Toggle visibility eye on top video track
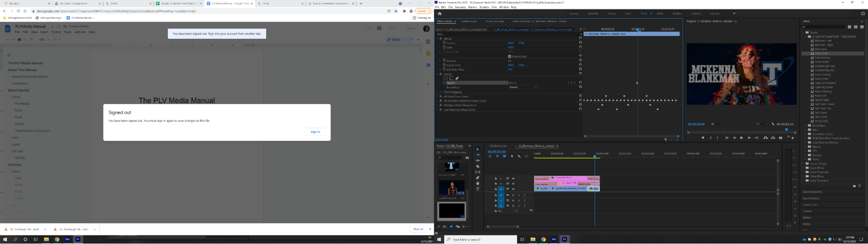The image size is (868, 244). pyautogui.click(x=513, y=179)
